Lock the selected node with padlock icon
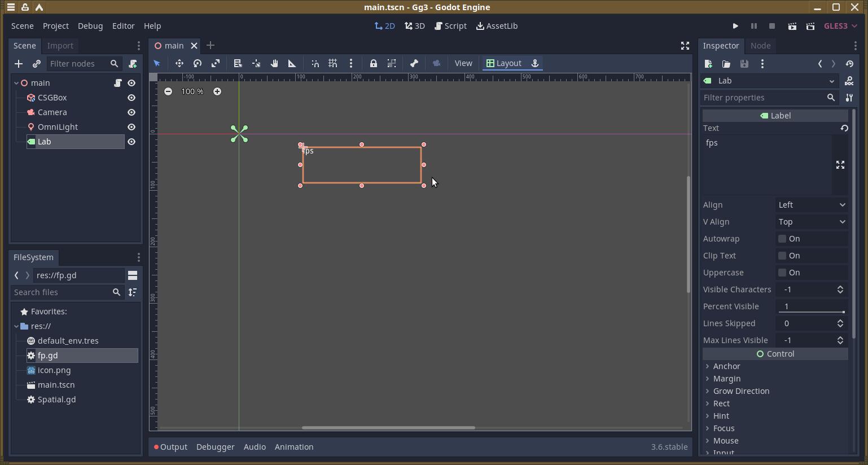The image size is (868, 465). (x=373, y=63)
